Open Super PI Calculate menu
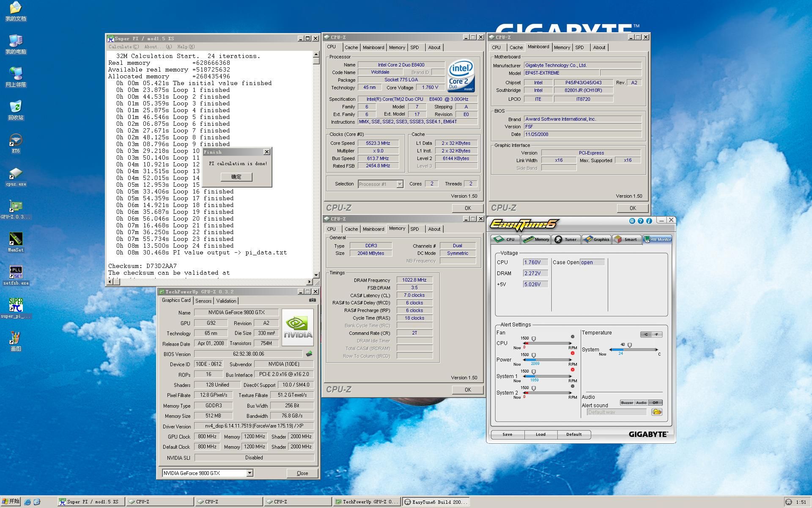The image size is (812, 508). coord(123,47)
